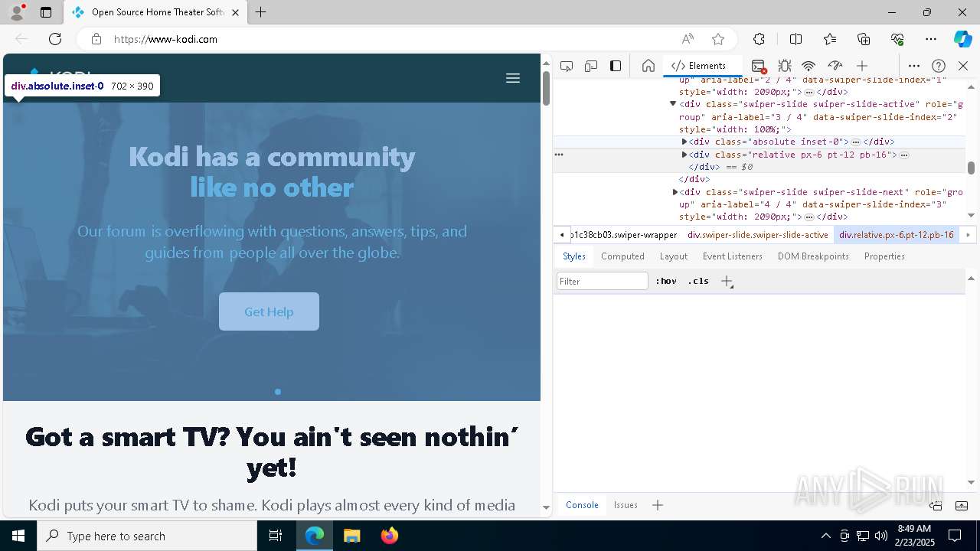
Task: Select the Issues drawer tab
Action: [626, 505]
